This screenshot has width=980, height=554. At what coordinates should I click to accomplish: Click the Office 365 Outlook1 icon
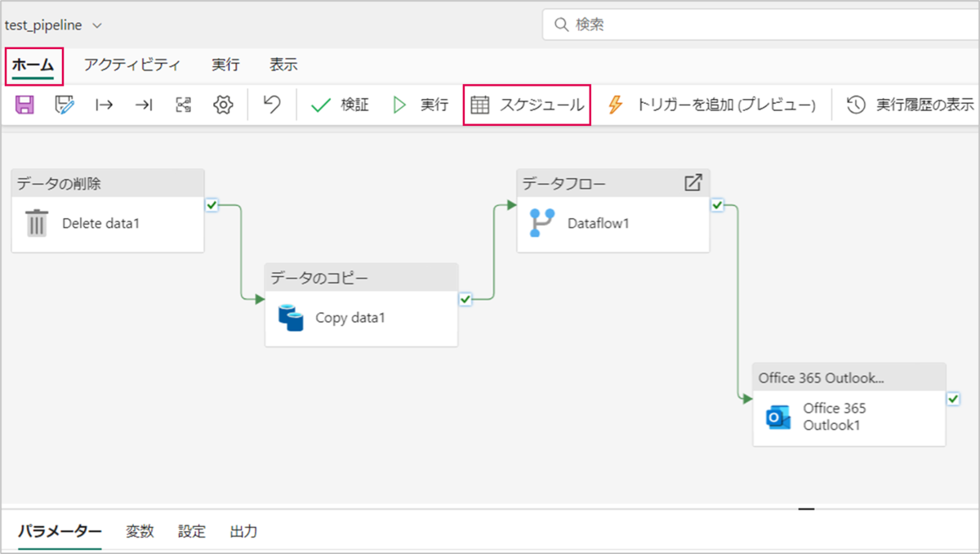tap(778, 417)
